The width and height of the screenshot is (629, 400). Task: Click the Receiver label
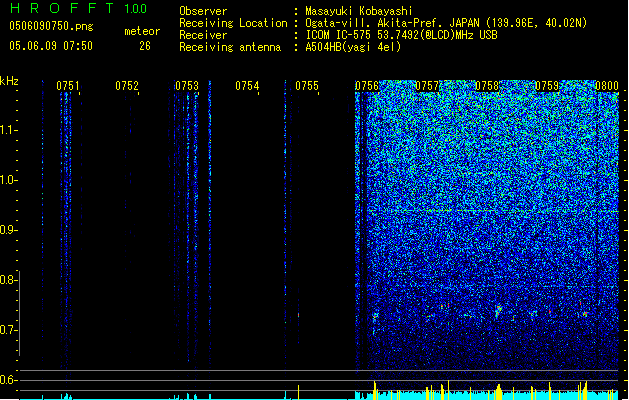coord(203,35)
